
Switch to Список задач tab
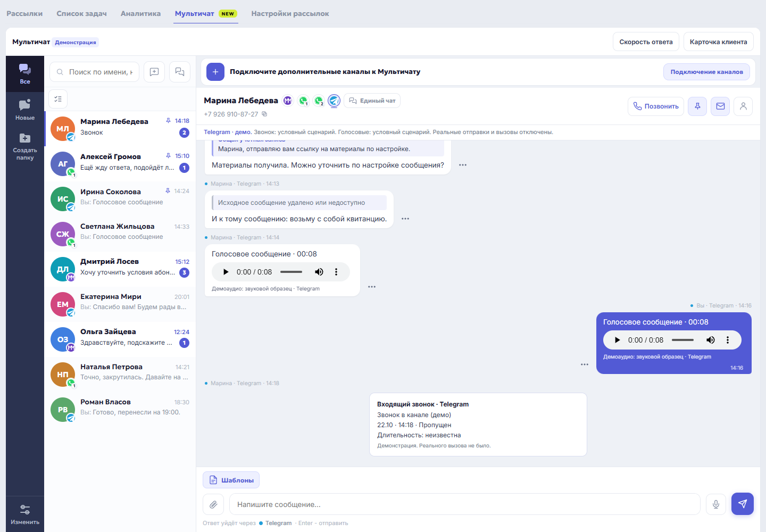[81, 14]
